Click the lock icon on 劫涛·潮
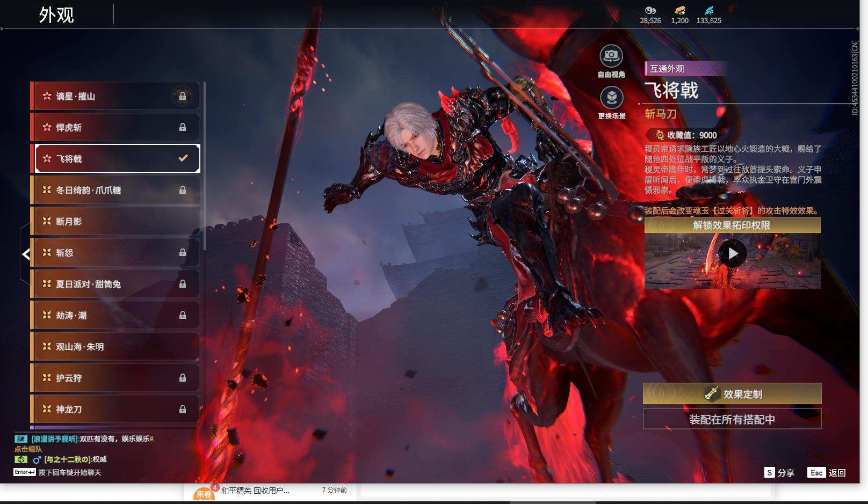The width and height of the screenshot is (868, 504). (183, 315)
